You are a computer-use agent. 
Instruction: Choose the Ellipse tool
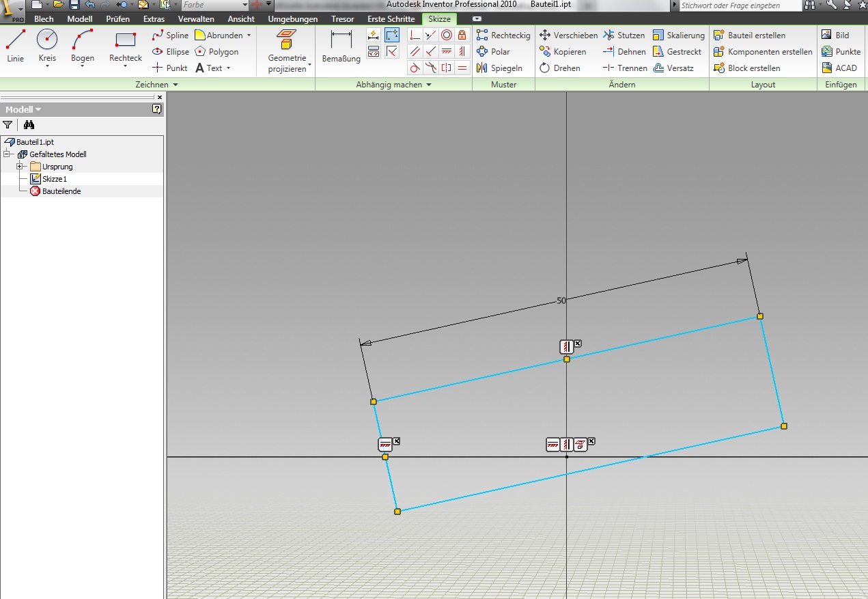(170, 52)
